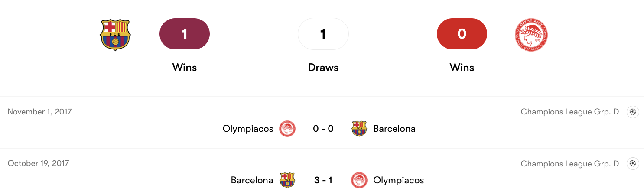Click Olympiacos logo in October 19 match
644x195 pixels.
point(359,180)
